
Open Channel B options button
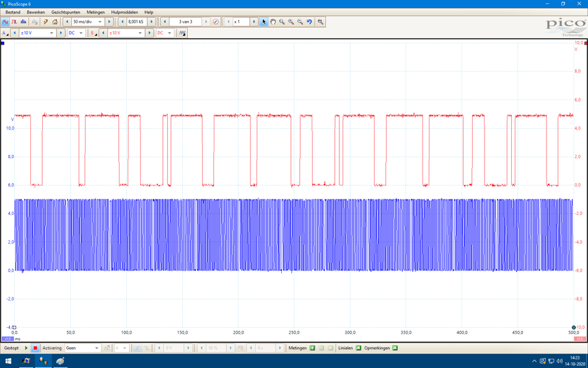coord(94,33)
